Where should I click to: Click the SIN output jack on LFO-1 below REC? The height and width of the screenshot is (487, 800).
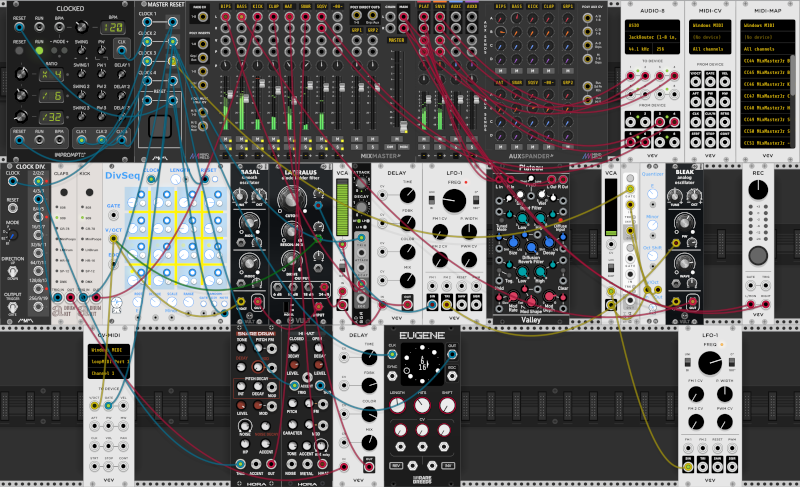click(688, 467)
